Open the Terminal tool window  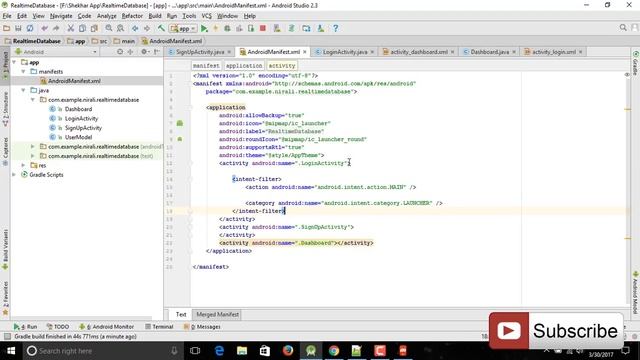pyautogui.click(x=159, y=327)
